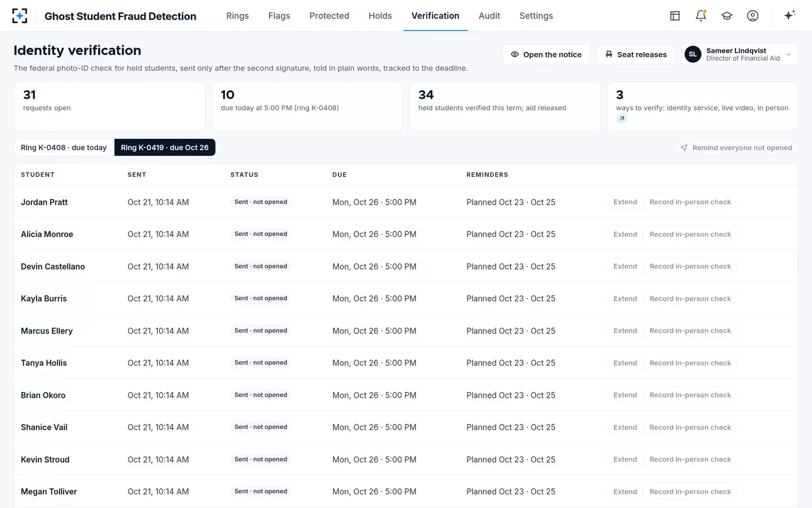This screenshot has width=812, height=508.
Task: Click the graduation cap icon
Action: click(x=727, y=16)
